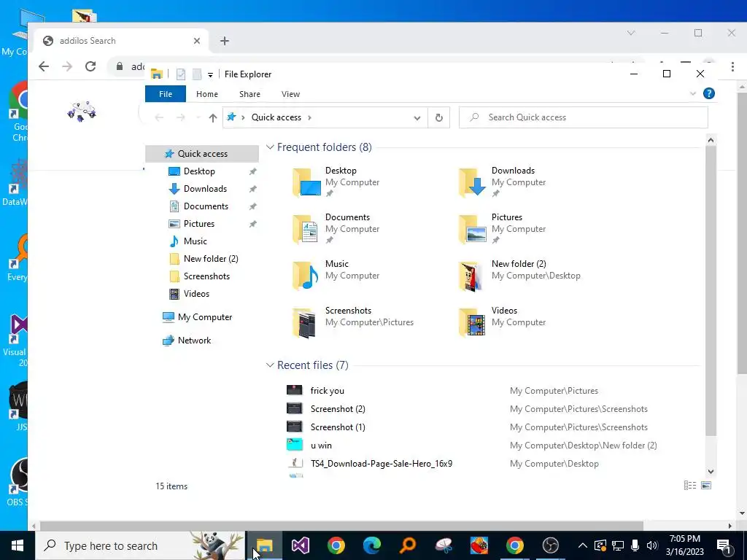
Task: Select Documents in the navigation pane
Action: click(206, 206)
